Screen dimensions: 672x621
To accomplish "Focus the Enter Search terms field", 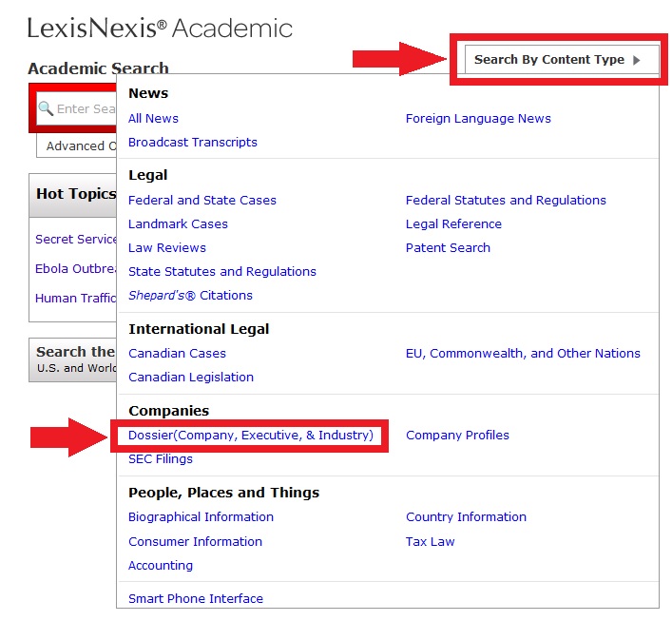I will point(76,108).
